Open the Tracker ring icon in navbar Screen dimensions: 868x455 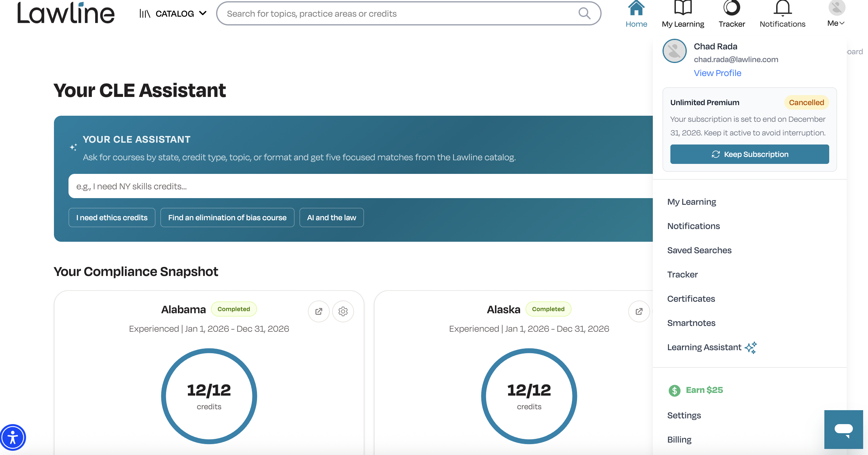(x=732, y=7)
